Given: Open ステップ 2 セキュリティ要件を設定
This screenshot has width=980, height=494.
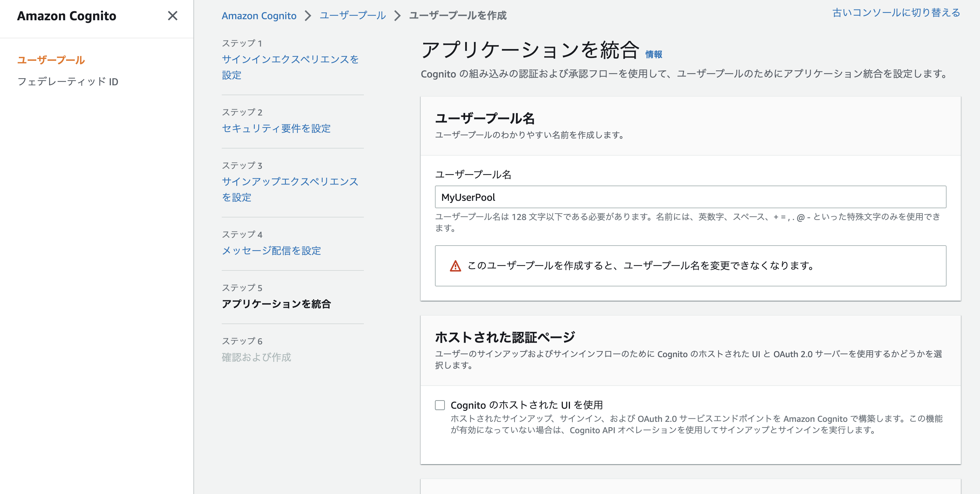Looking at the screenshot, I should (276, 129).
